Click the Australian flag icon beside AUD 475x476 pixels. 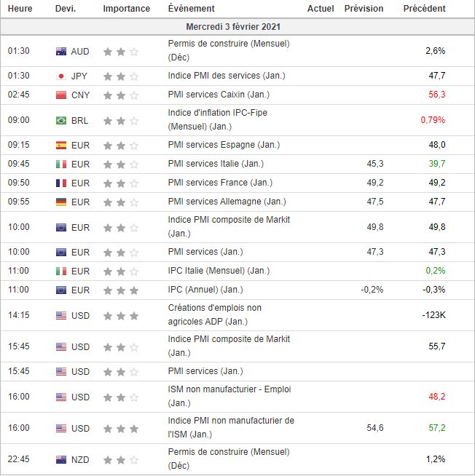tap(61, 52)
